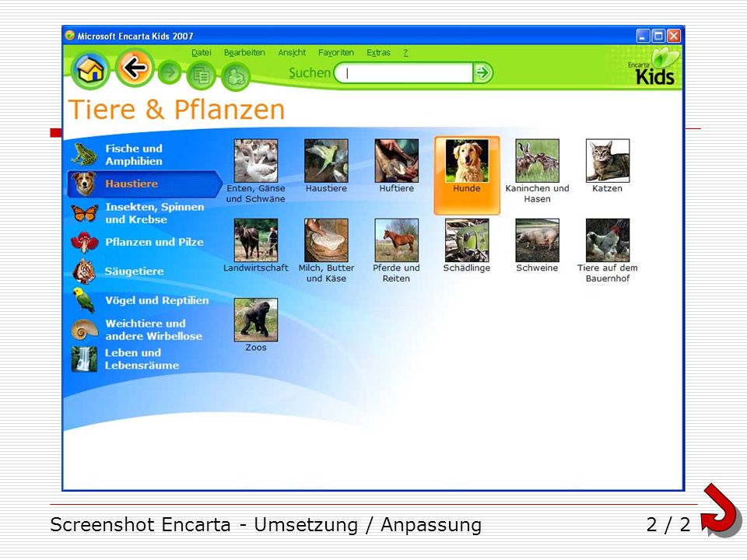Minimize the Encarta Kids window
The height and width of the screenshot is (560, 747).
[644, 36]
